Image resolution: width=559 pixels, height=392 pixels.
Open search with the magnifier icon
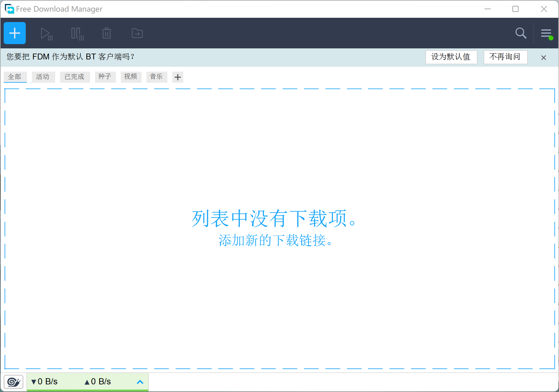coord(521,33)
